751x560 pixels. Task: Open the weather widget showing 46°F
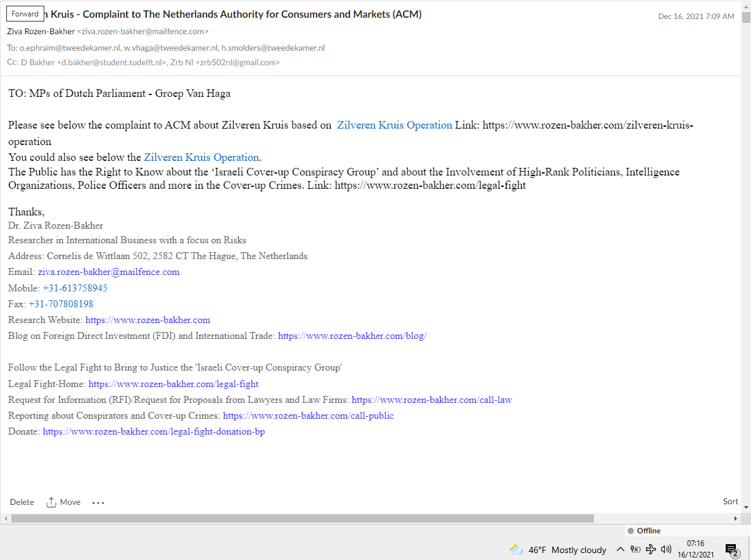[557, 549]
